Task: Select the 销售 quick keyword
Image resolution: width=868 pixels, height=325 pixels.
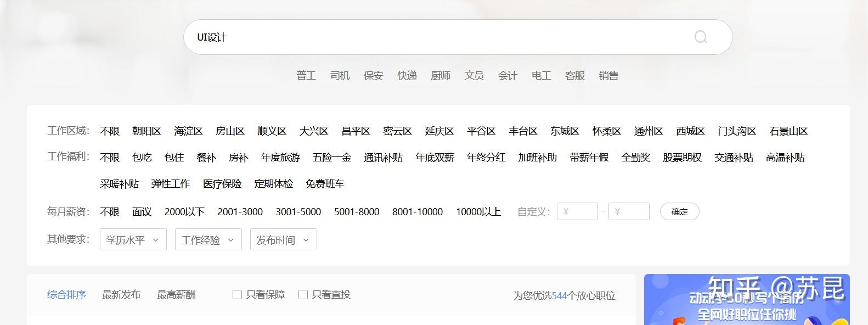Action: [x=608, y=76]
